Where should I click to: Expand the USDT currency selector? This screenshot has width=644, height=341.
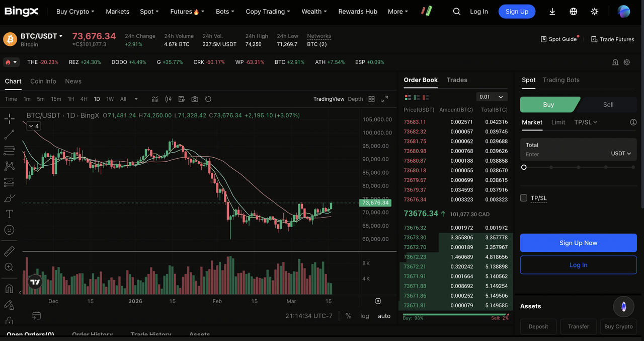point(621,154)
